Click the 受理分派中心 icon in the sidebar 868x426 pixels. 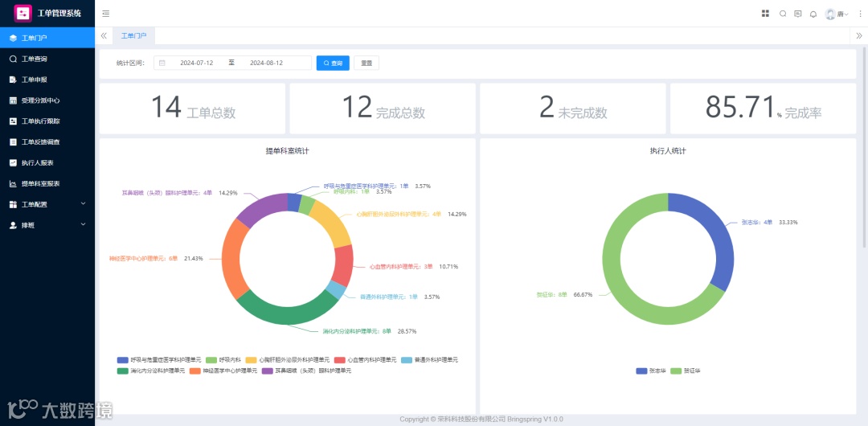coord(14,100)
